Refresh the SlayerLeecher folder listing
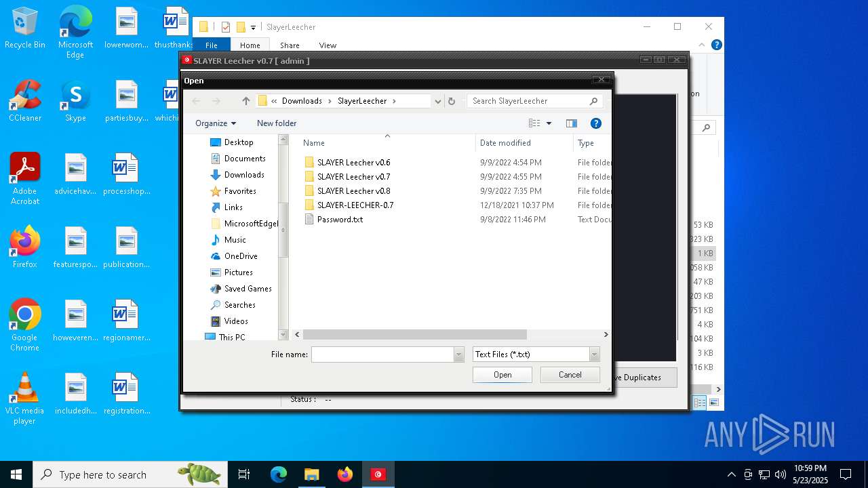 [452, 101]
